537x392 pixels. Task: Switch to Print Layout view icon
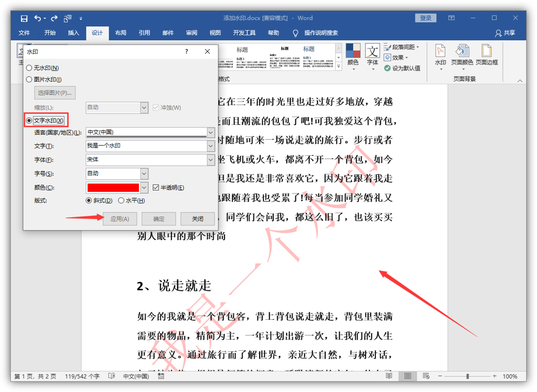[x=407, y=376]
